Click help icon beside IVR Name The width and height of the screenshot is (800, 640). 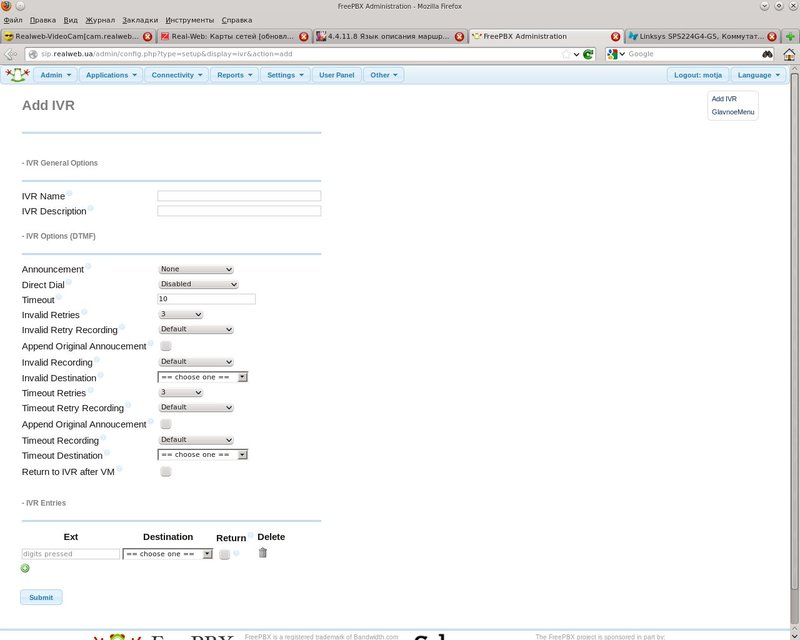coord(69,193)
